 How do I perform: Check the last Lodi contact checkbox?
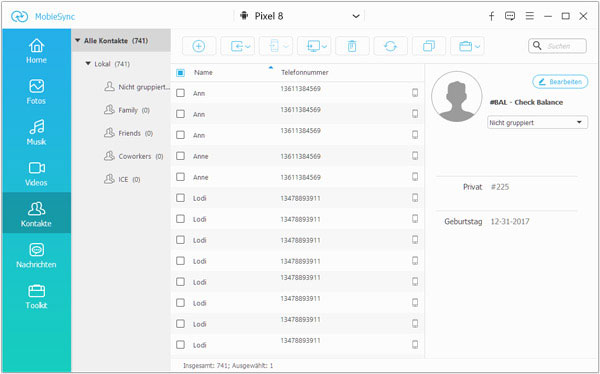click(x=180, y=345)
